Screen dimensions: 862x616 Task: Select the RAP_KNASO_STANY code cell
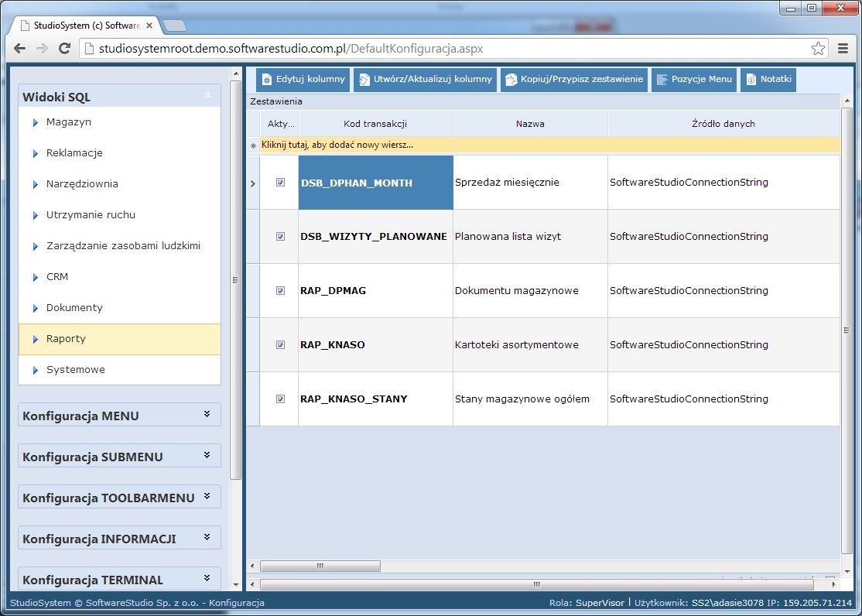click(x=376, y=399)
